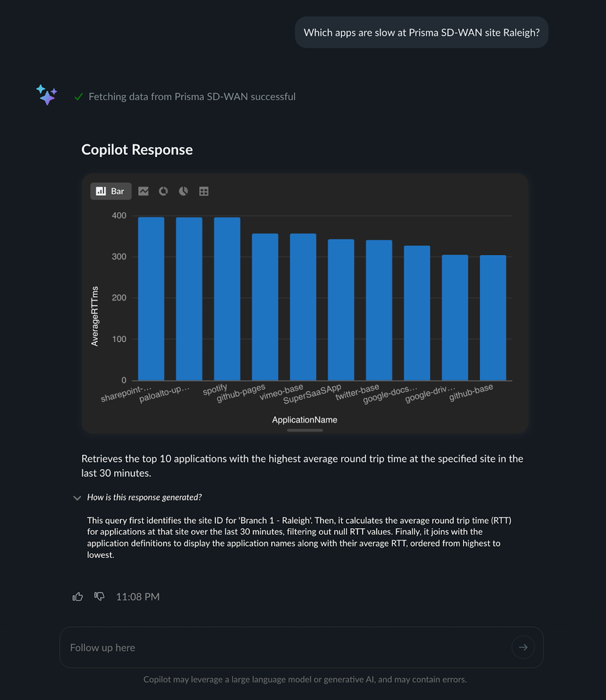The width and height of the screenshot is (606, 700).
Task: Toggle positive feedback on this answer
Action: point(78,596)
